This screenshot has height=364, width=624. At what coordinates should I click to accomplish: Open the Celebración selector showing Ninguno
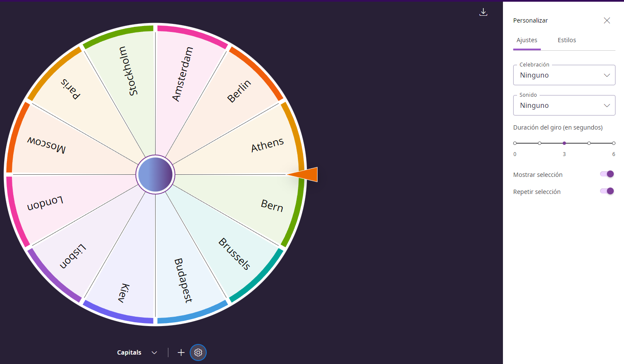pyautogui.click(x=564, y=75)
